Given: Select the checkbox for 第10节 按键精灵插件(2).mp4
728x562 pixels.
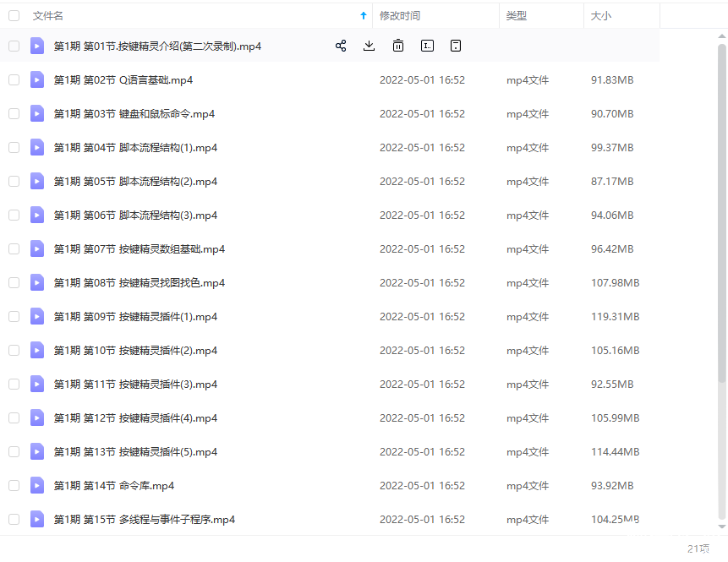Looking at the screenshot, I should 14,351.
